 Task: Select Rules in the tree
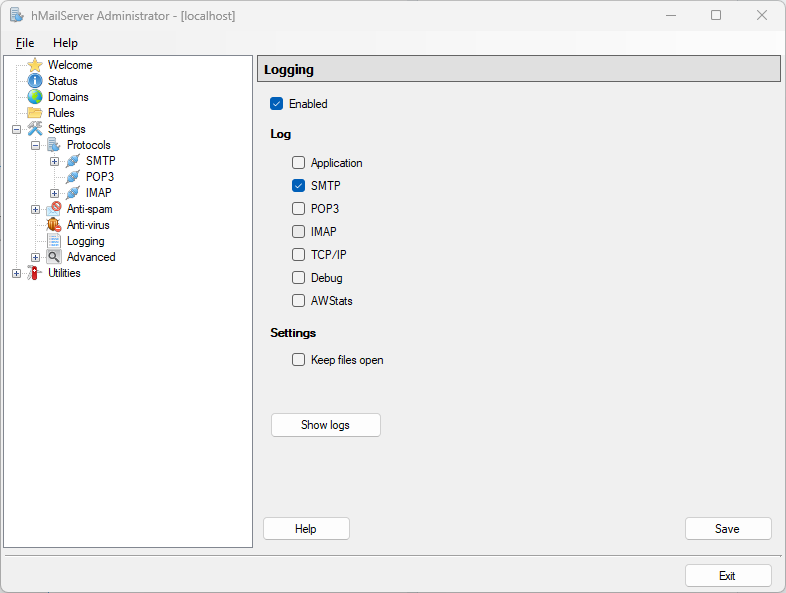point(61,113)
